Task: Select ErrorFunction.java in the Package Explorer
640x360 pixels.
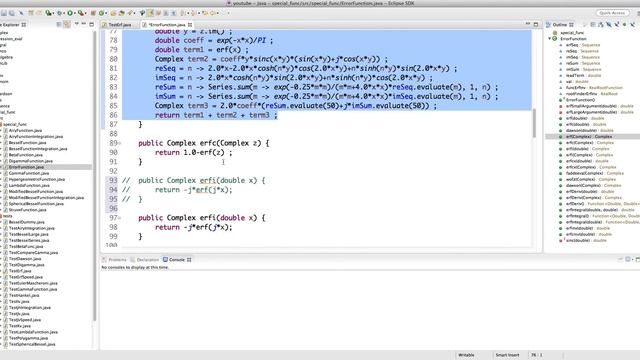Action: click(26, 167)
